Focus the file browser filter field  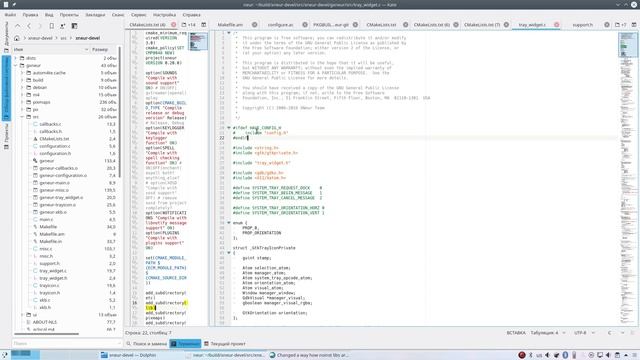point(67,344)
